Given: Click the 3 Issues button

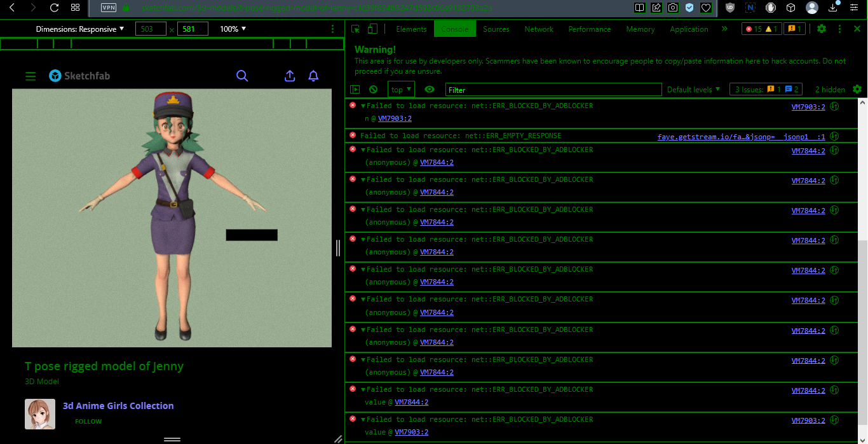Looking at the screenshot, I should (766, 90).
